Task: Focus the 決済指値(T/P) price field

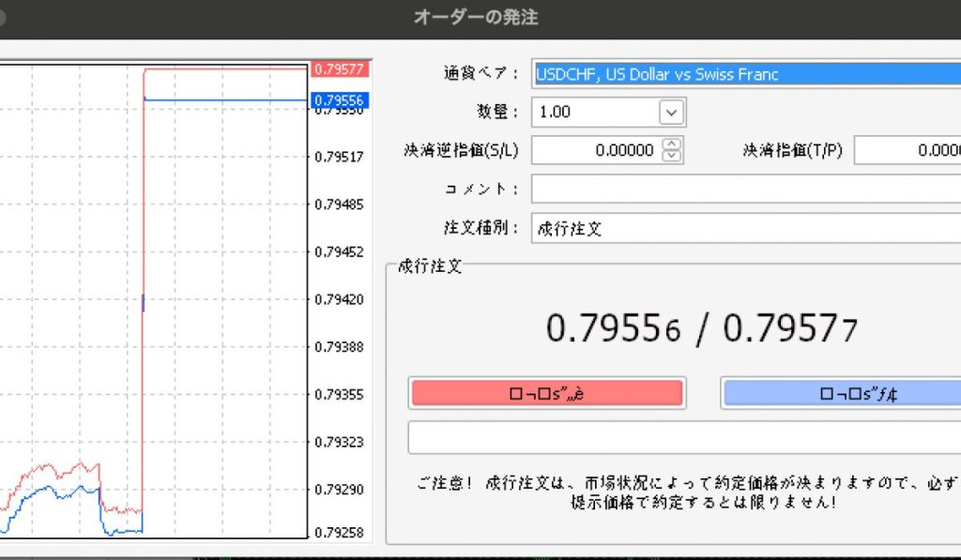Action: 907,150
